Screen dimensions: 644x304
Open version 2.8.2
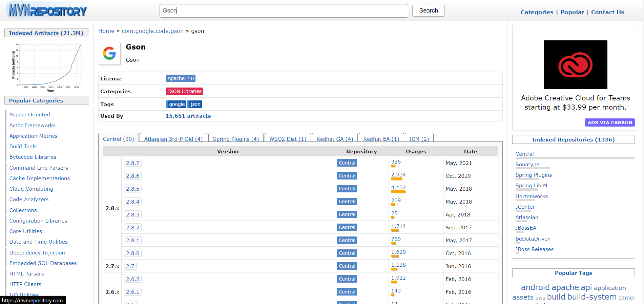[x=133, y=227]
